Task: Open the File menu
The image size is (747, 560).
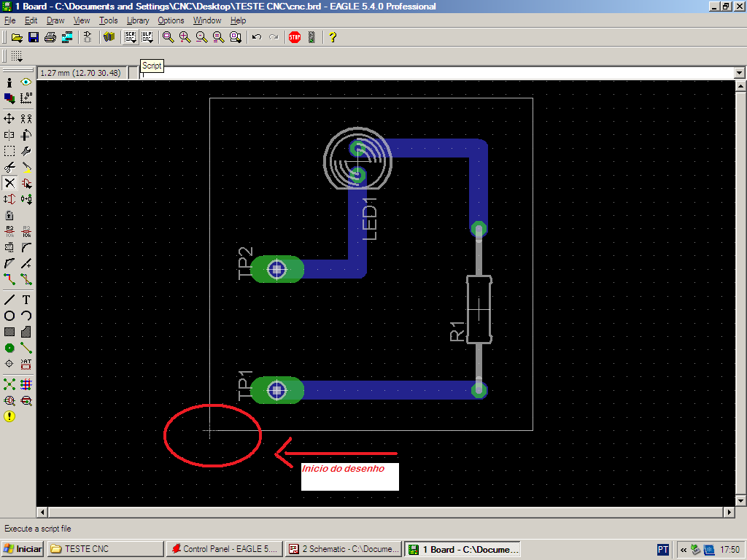Action: pos(9,20)
